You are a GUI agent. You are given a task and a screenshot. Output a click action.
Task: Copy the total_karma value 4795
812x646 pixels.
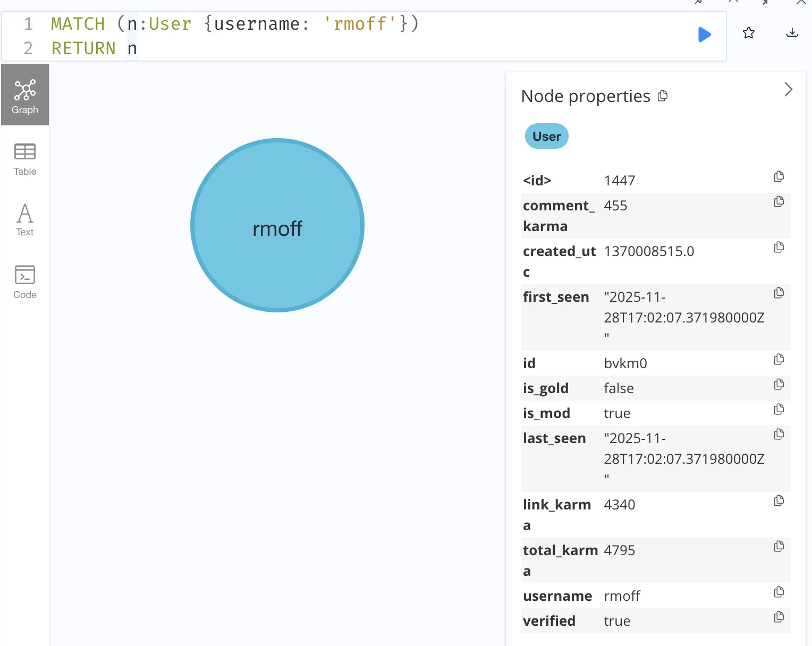pyautogui.click(x=779, y=547)
